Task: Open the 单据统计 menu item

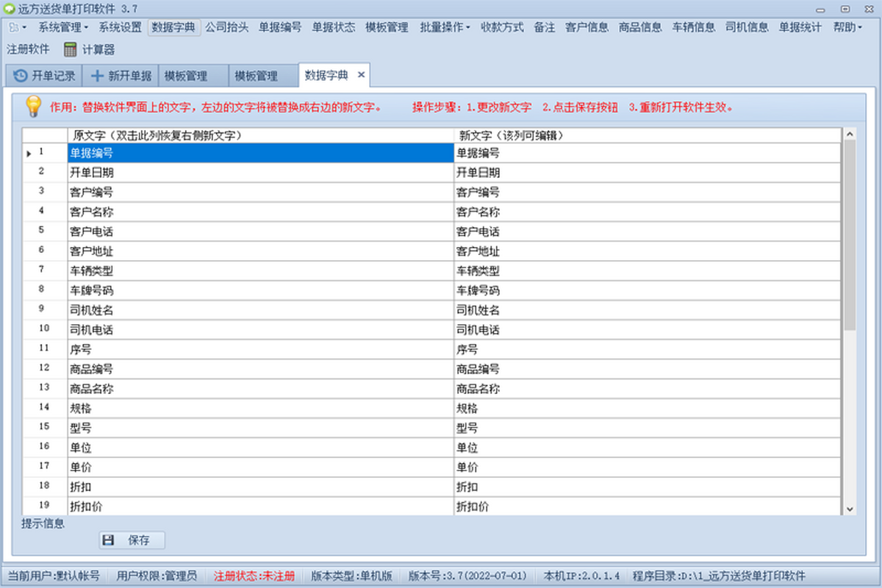Action: point(800,27)
